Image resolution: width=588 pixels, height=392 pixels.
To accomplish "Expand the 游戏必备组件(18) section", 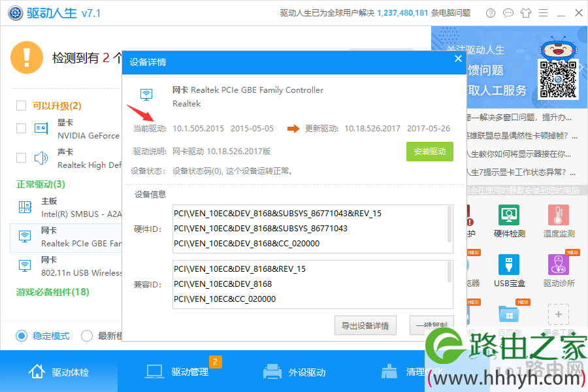I will [x=53, y=292].
